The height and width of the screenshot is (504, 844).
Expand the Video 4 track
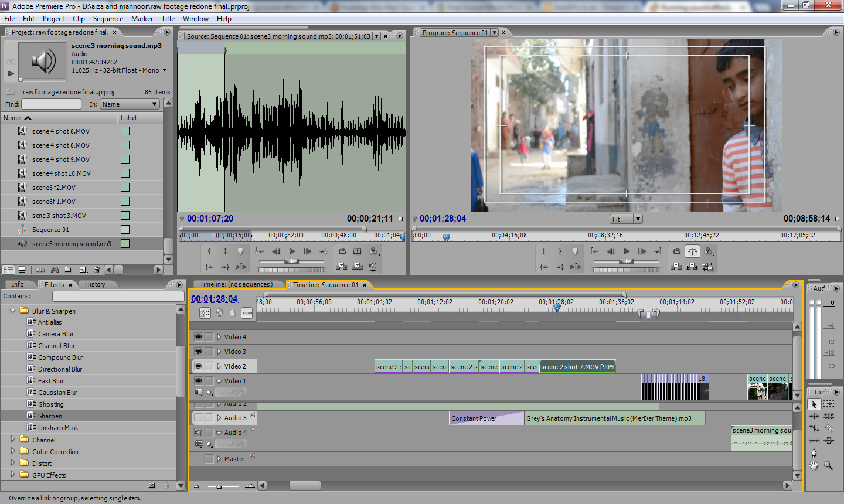tap(219, 337)
